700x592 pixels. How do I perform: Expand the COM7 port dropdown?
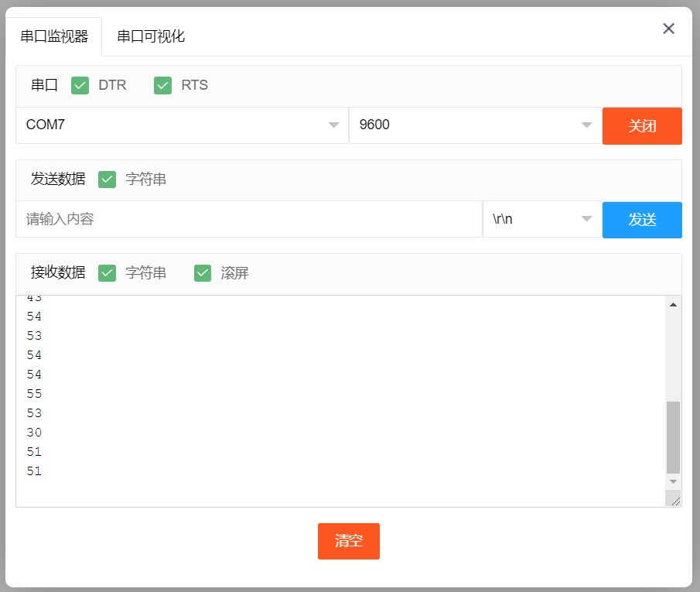[x=182, y=125]
